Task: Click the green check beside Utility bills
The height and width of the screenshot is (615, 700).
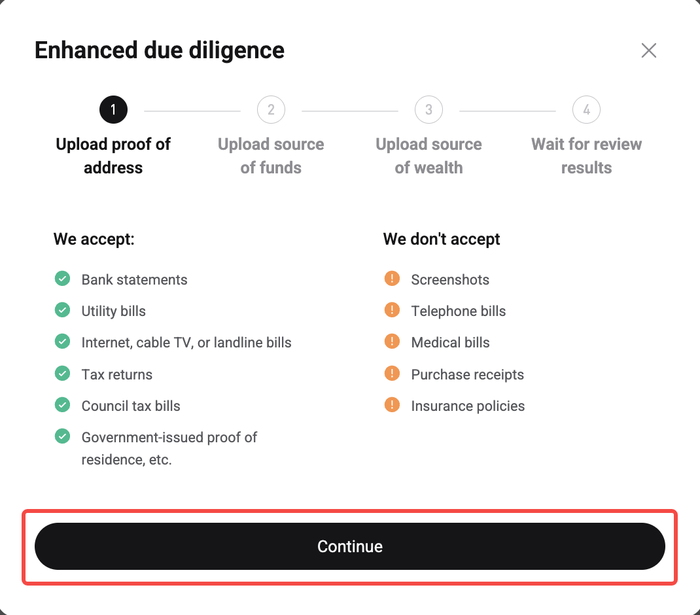Action: (x=62, y=309)
